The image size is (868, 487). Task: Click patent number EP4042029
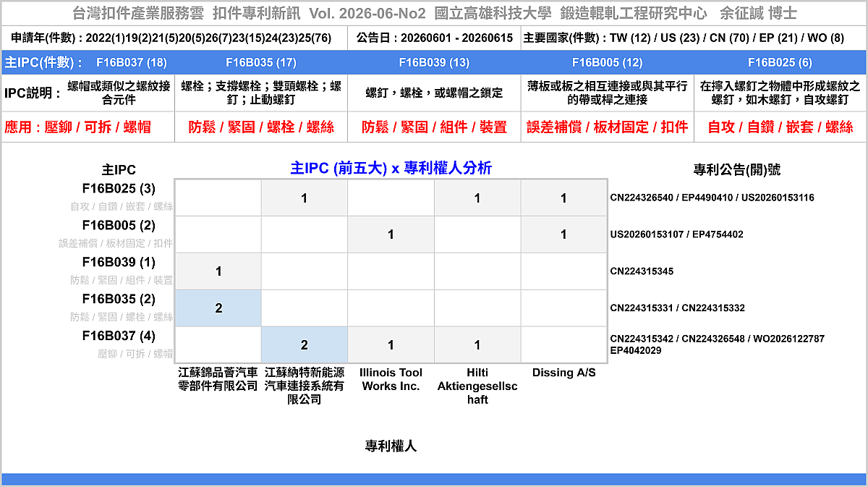point(636,350)
